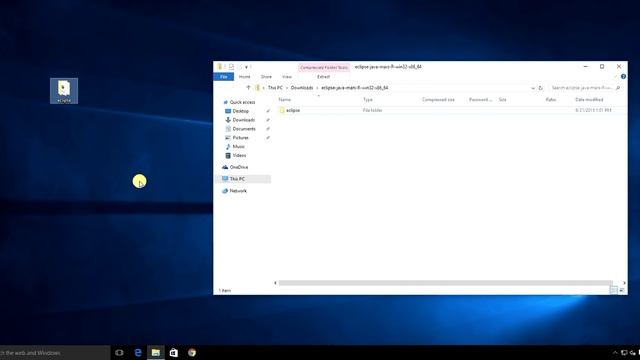Select This PC in navigation pane
640x360 pixels.
coord(243,179)
